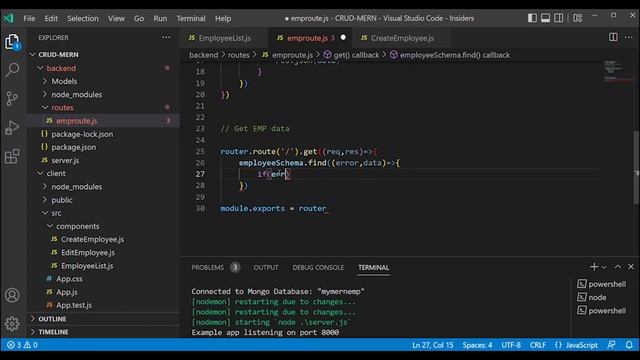The width and height of the screenshot is (640, 360).
Task: Open editor More Actions ellipsis
Action: 629,37
